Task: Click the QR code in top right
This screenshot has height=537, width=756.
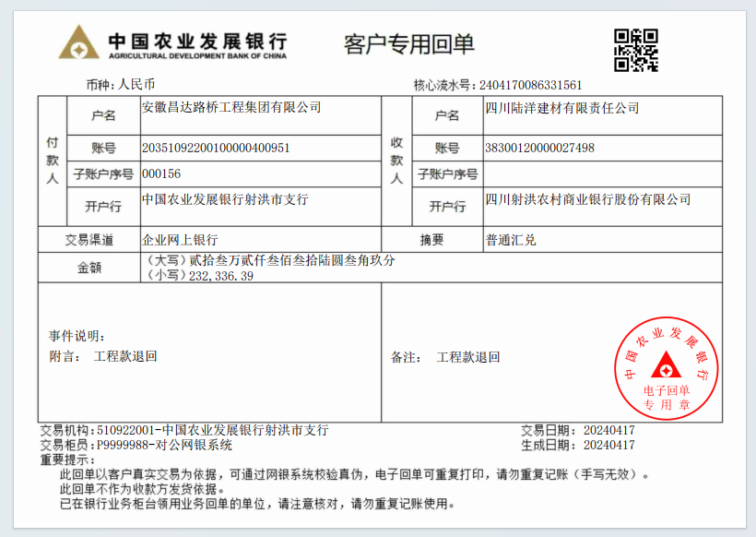Action: coord(636,50)
